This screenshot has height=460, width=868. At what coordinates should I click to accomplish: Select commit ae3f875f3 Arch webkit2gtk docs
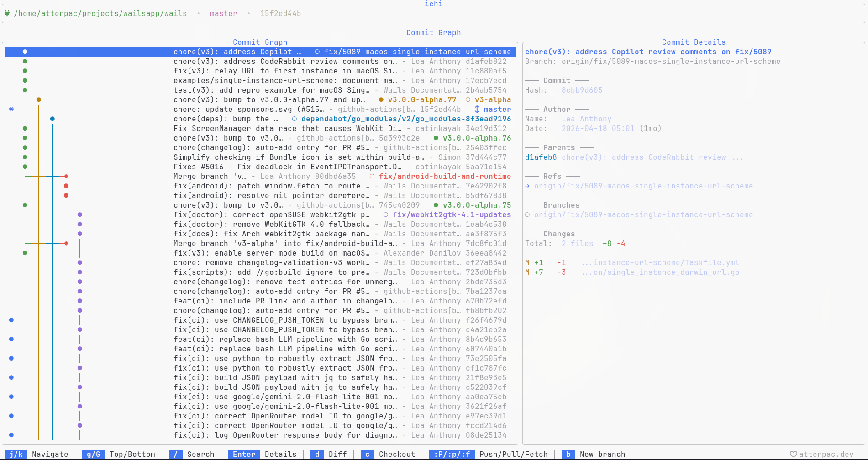point(260,234)
